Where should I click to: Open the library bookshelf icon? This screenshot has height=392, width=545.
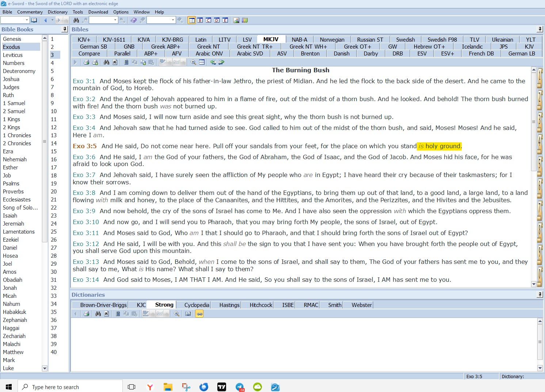[x=245, y=20]
